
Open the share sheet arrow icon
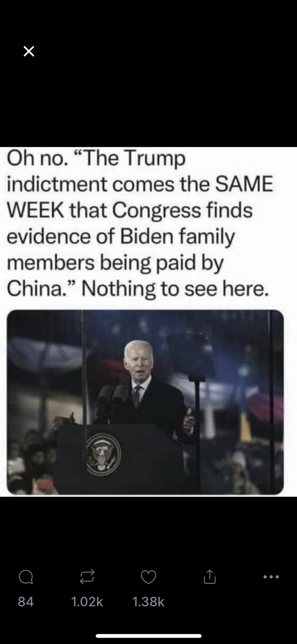(x=210, y=576)
